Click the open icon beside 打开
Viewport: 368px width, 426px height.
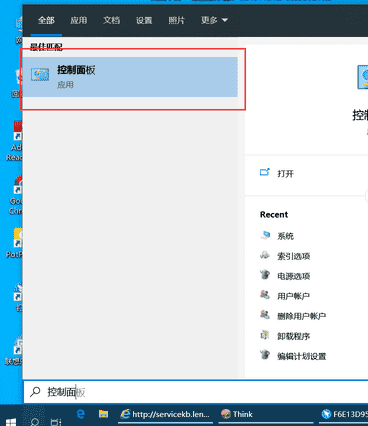[265, 172]
